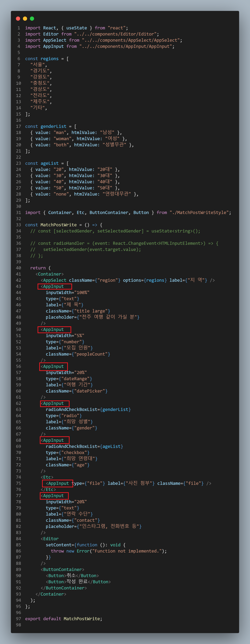Click the "제 목" label string

pos(72,305)
